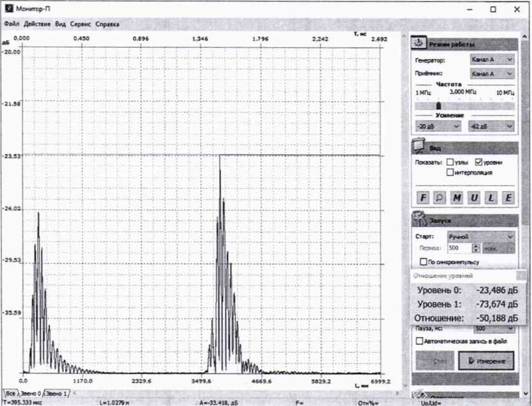Click the status bar T=395.333 мкс reading
The width and height of the screenshot is (532, 406).
click(22, 403)
